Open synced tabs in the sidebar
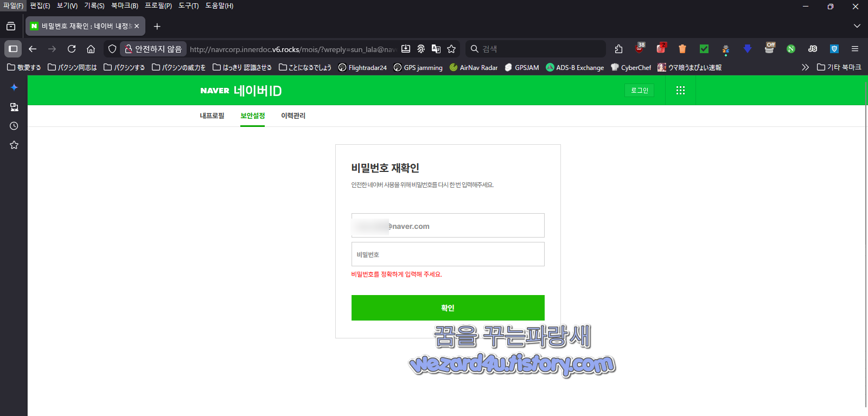Screen dimensions: 868x416 point(14,107)
